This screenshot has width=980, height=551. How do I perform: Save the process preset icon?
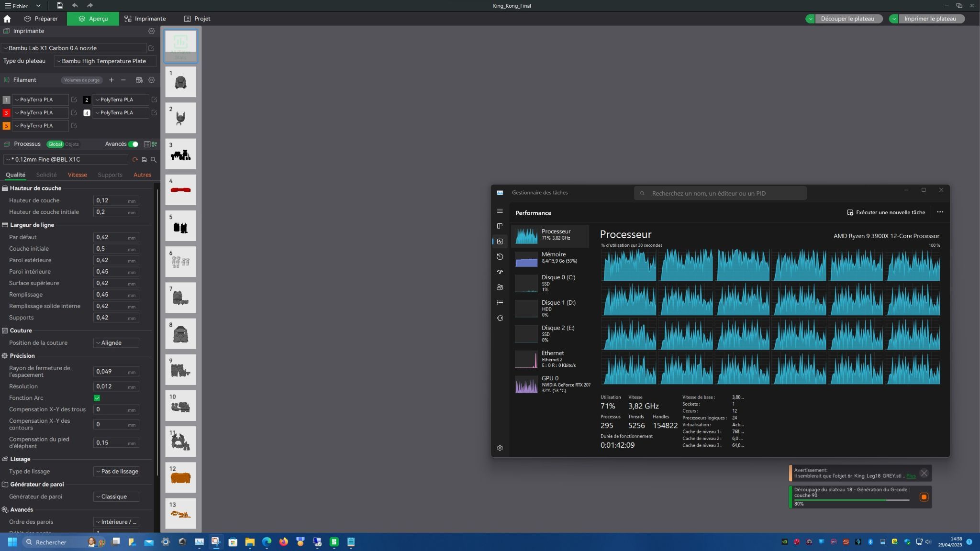(144, 160)
